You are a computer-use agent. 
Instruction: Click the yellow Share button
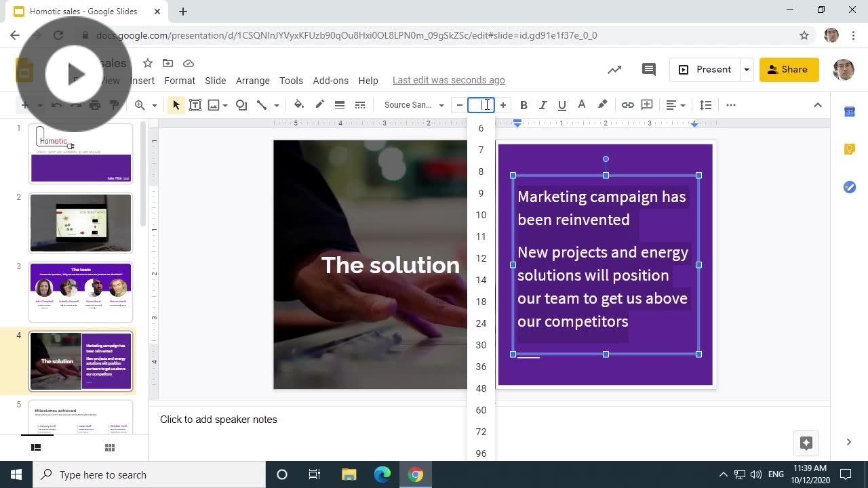point(789,69)
